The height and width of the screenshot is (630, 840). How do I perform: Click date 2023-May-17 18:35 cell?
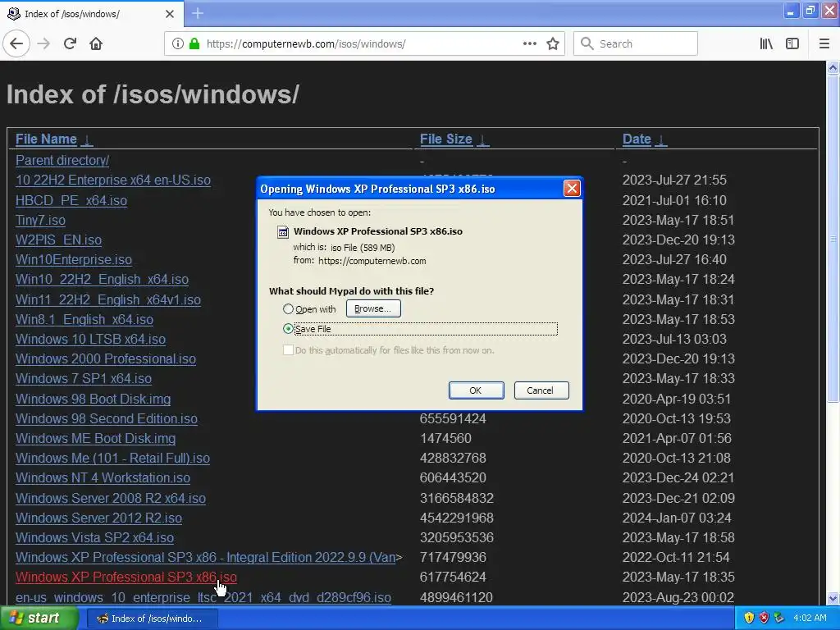[x=678, y=577]
